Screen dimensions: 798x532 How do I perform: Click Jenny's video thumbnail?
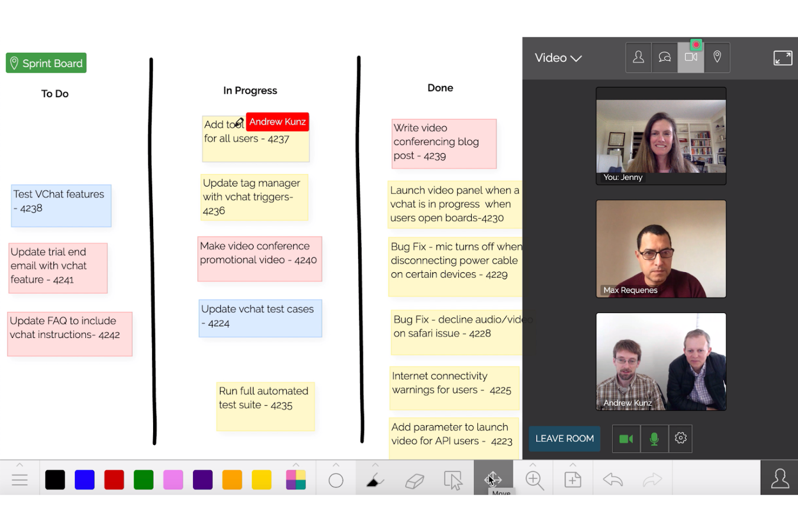[661, 136]
